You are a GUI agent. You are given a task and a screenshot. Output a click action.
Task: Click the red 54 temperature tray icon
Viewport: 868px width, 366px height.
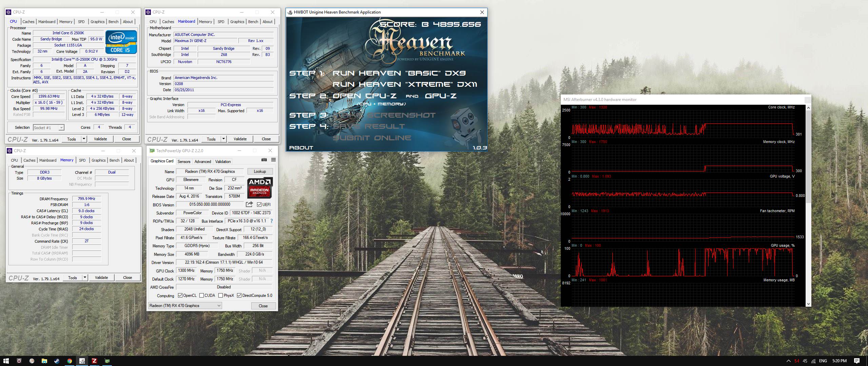797,361
